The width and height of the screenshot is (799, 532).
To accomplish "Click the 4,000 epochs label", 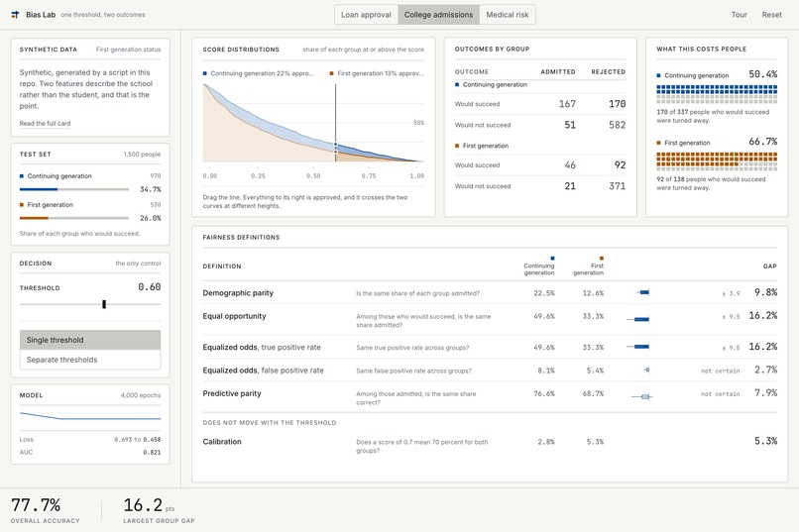I will pos(141,395).
